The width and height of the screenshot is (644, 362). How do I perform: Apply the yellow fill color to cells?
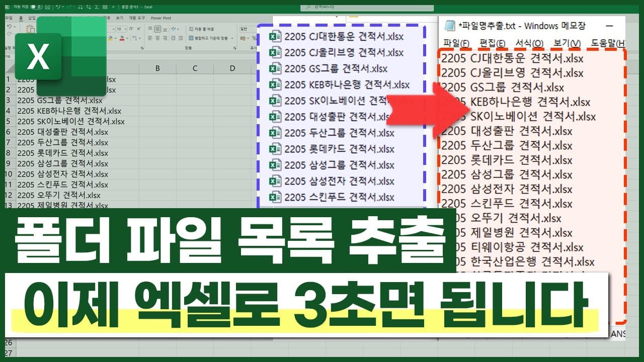click(110, 38)
